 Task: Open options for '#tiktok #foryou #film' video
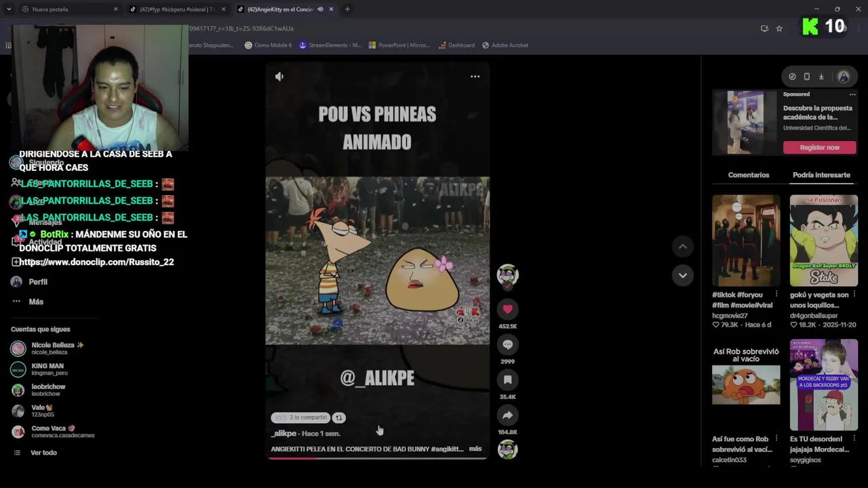coord(776,295)
